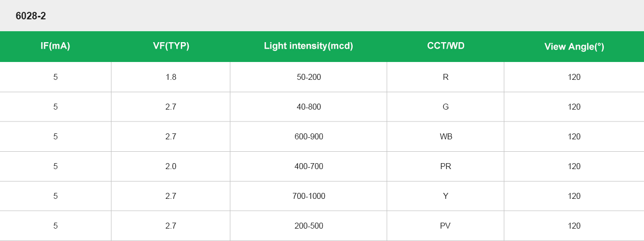Click the 200-500 light intensity cell

click(309, 226)
